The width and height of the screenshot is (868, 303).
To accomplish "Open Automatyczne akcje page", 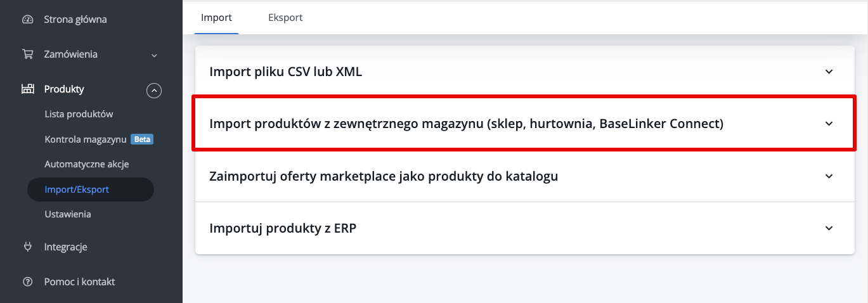I will pos(87,164).
